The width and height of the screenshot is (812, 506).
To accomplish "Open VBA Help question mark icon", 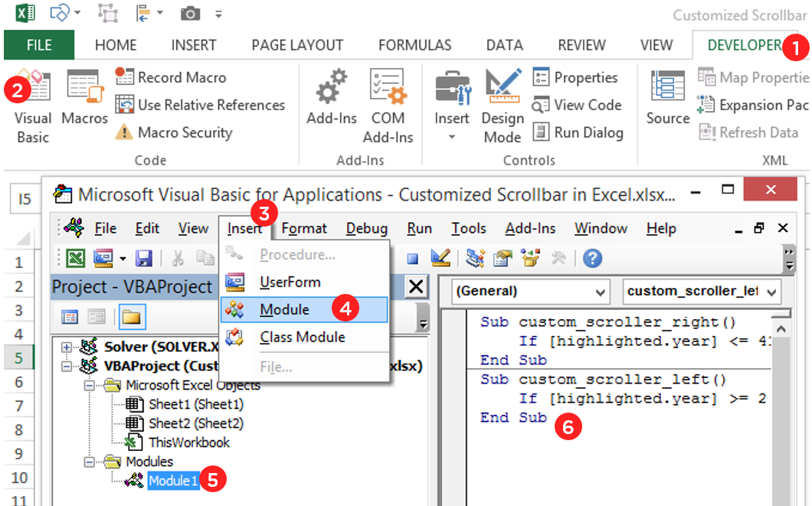I will tap(592, 258).
